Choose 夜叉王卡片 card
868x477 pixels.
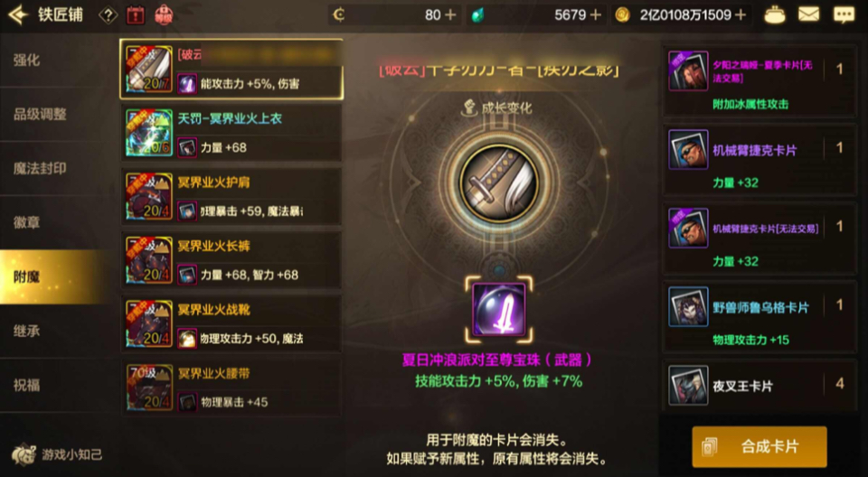(x=759, y=386)
